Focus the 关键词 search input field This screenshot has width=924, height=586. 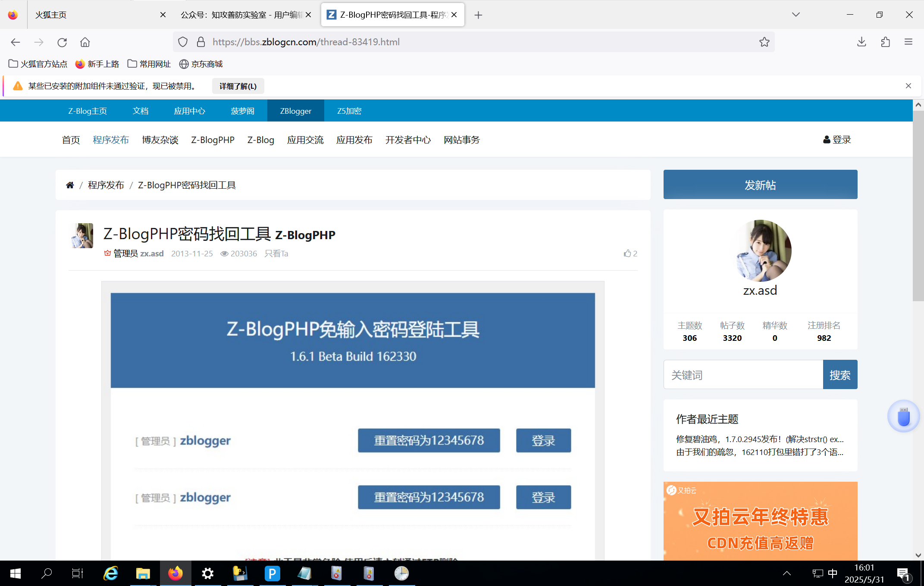point(743,375)
